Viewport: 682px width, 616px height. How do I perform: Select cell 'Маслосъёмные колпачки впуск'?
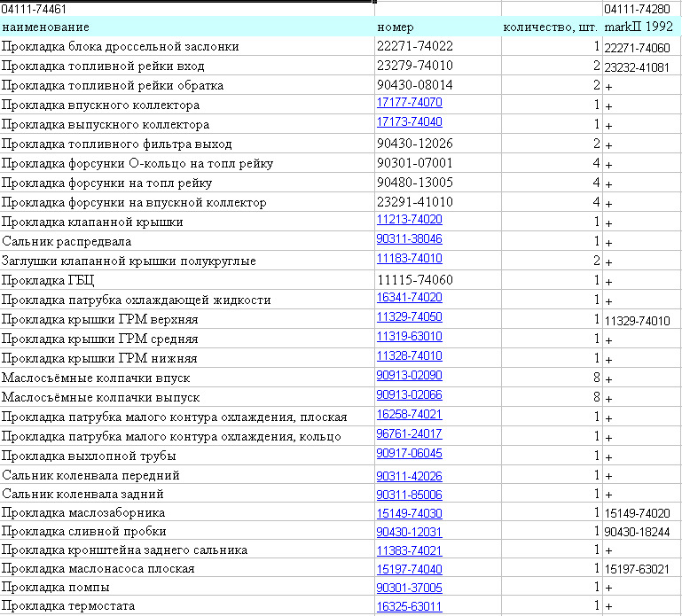click(187, 378)
